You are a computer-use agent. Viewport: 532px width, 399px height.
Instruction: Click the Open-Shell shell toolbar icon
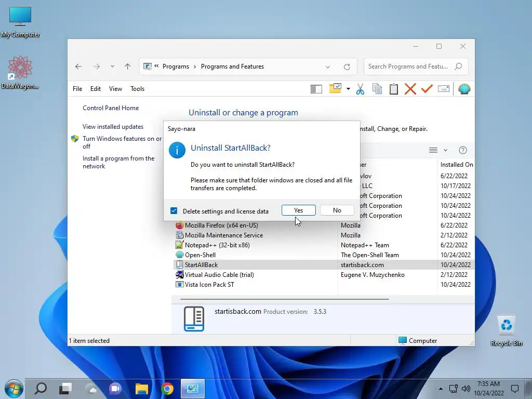click(x=464, y=89)
